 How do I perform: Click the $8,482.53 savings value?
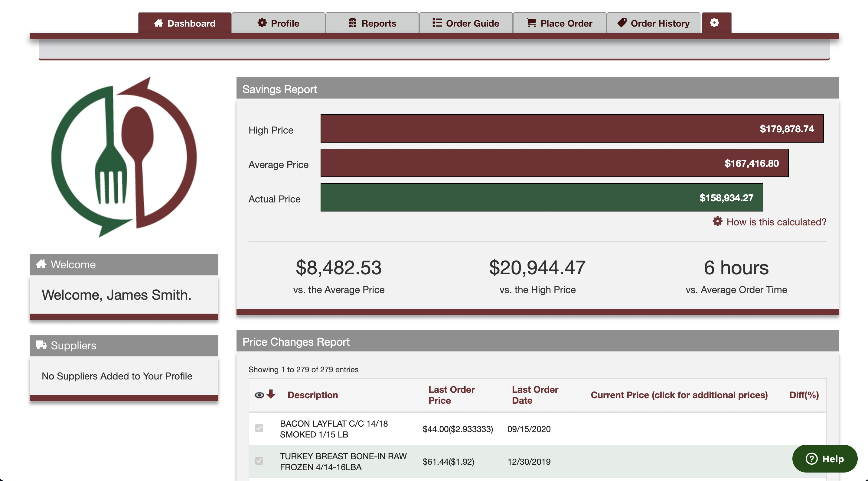pyautogui.click(x=339, y=268)
